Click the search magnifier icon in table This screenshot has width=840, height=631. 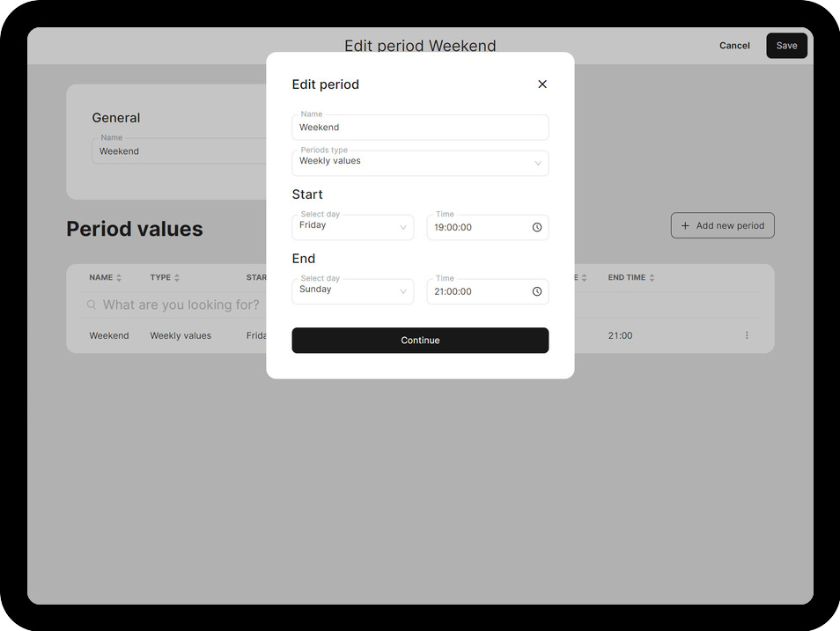92,305
